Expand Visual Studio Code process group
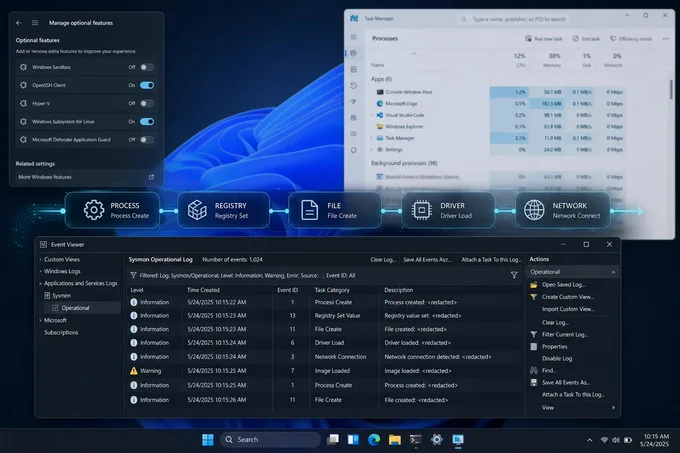The height and width of the screenshot is (453, 680). (x=372, y=115)
